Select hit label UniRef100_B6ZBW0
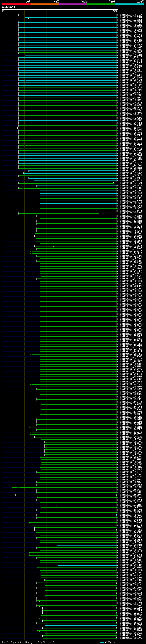 [131, 495]
